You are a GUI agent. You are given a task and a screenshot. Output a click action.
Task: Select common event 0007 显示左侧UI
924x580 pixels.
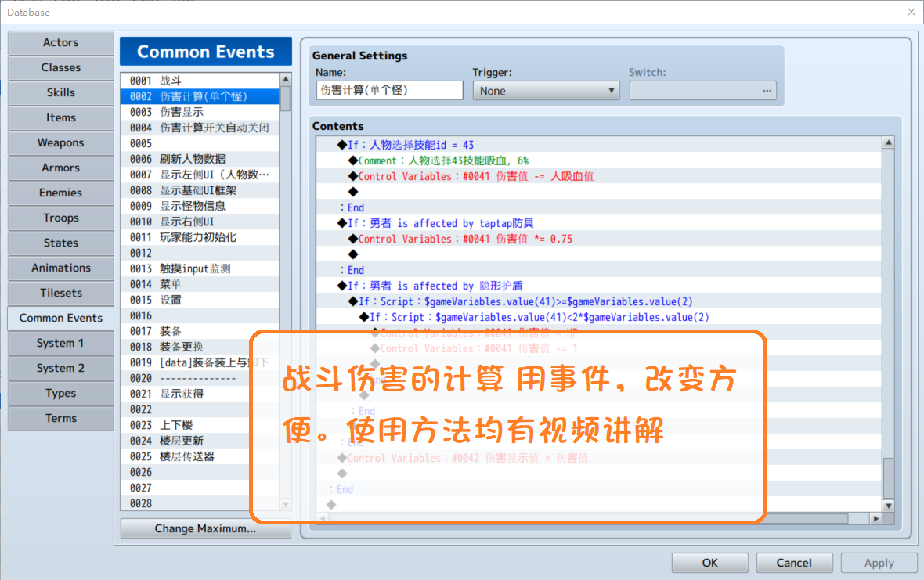(200, 175)
